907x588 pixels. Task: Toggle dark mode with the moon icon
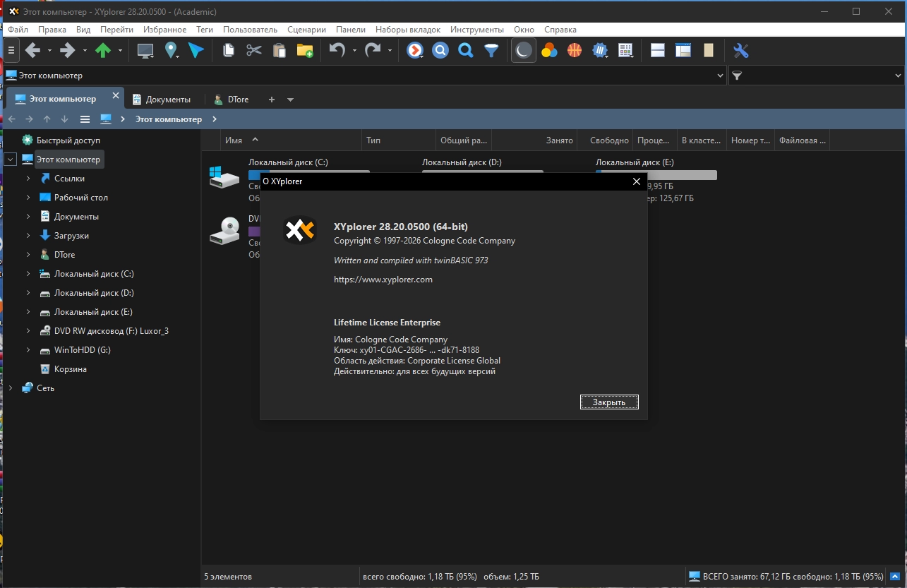click(x=523, y=51)
